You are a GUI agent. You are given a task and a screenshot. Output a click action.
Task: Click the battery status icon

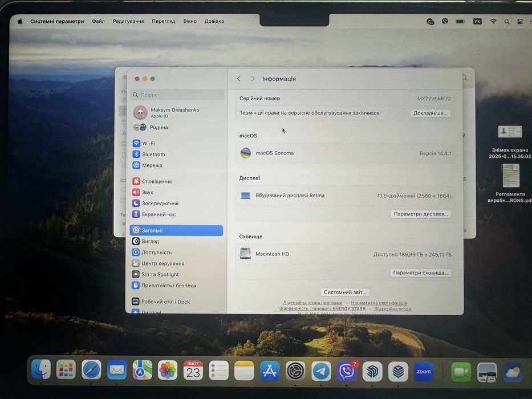(x=460, y=22)
